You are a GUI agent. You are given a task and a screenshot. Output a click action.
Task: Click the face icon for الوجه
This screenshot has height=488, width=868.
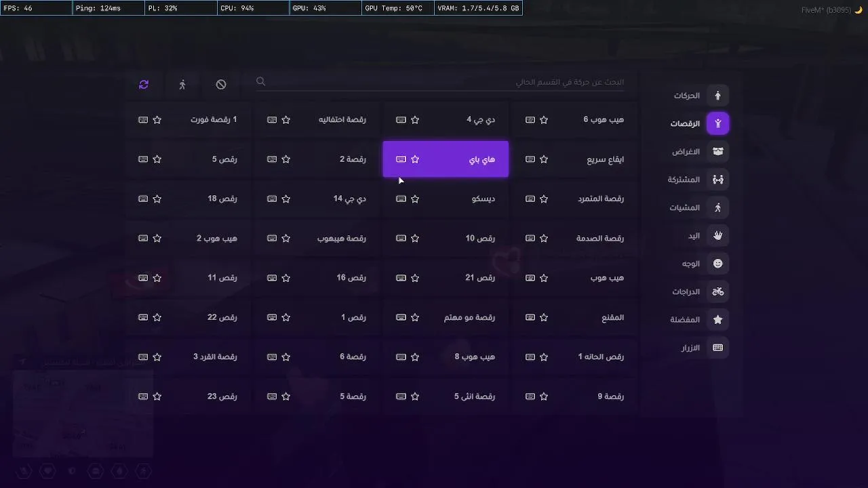coord(717,264)
